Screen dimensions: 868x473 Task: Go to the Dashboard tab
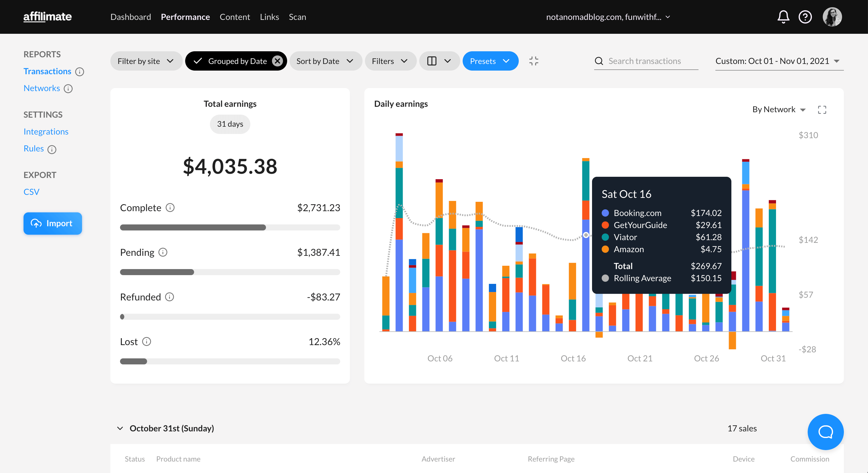coord(131,17)
